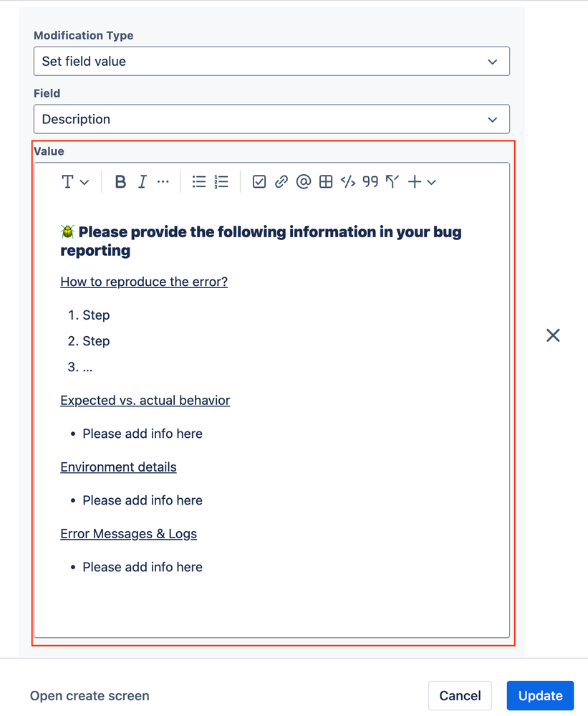Open create screen

click(89, 695)
